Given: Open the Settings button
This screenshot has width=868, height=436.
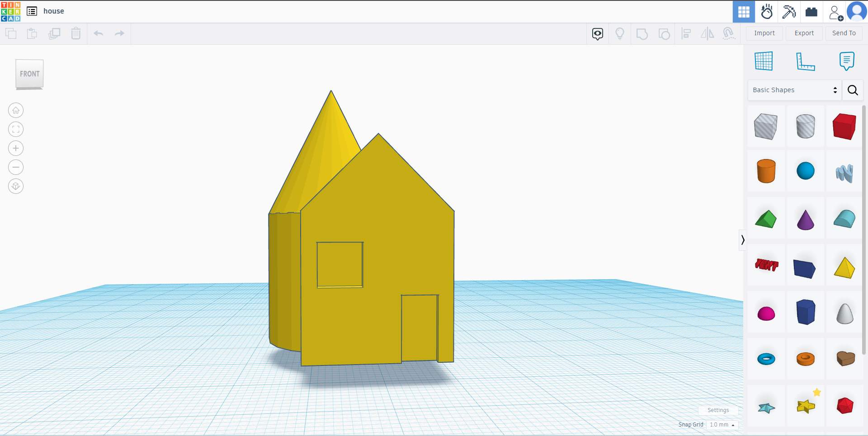Looking at the screenshot, I should (718, 410).
